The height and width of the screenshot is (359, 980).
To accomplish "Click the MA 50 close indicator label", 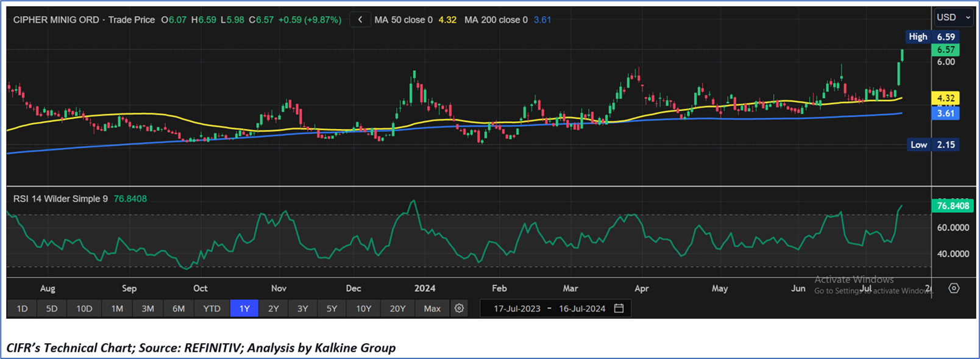I will point(403,20).
